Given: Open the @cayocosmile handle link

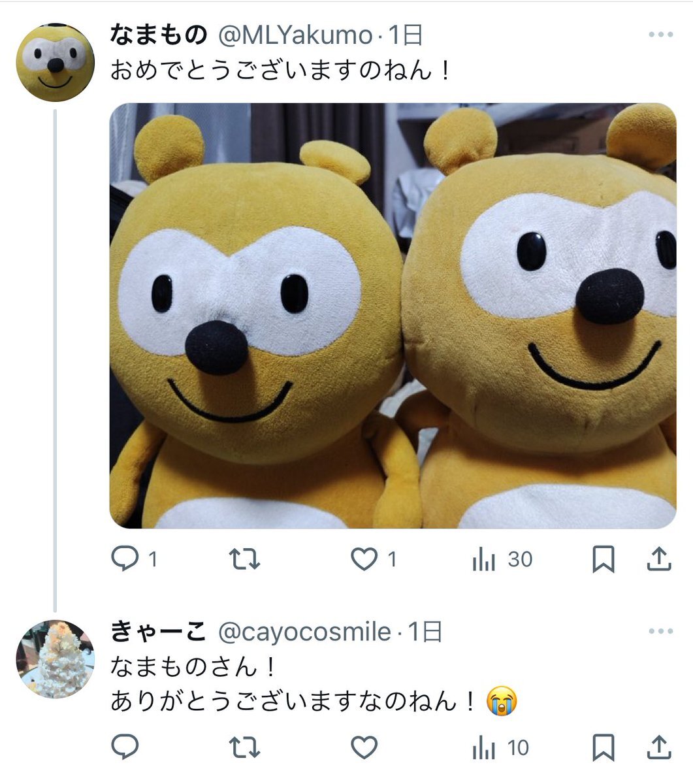Looking at the screenshot, I should (x=304, y=632).
